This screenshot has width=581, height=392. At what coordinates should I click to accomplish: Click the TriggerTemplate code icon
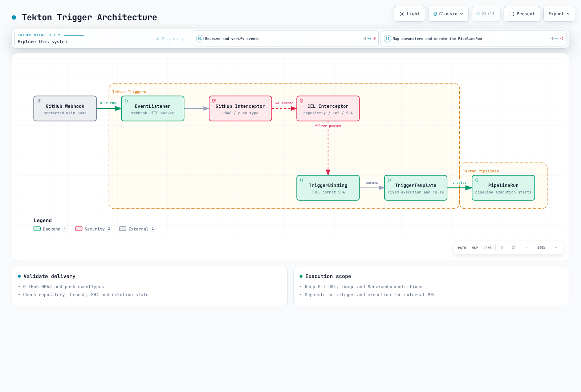click(389, 180)
